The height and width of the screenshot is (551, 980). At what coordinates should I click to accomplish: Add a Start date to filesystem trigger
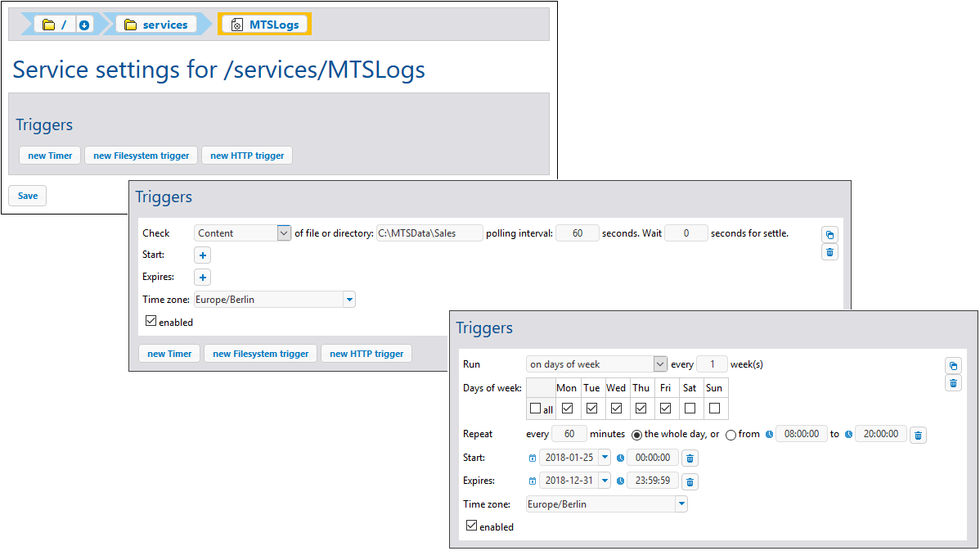tap(203, 255)
